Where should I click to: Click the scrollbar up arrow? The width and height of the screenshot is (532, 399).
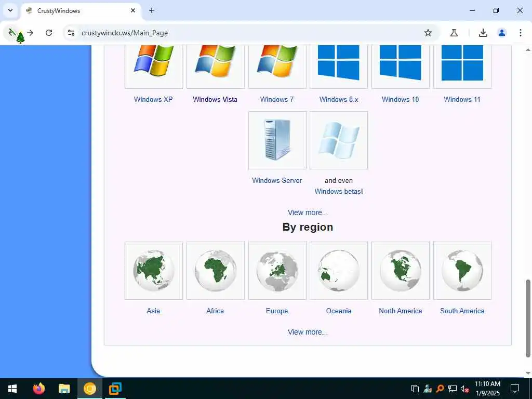[x=528, y=49]
